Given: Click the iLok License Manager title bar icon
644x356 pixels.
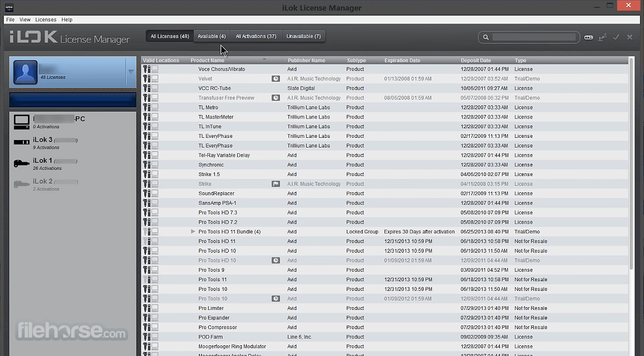Looking at the screenshot, I should point(9,7).
